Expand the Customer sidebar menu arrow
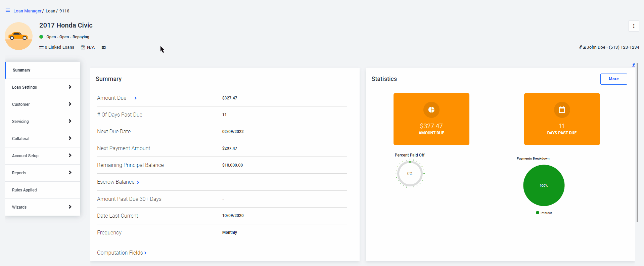Image resolution: width=644 pixels, height=266 pixels. coord(70,104)
